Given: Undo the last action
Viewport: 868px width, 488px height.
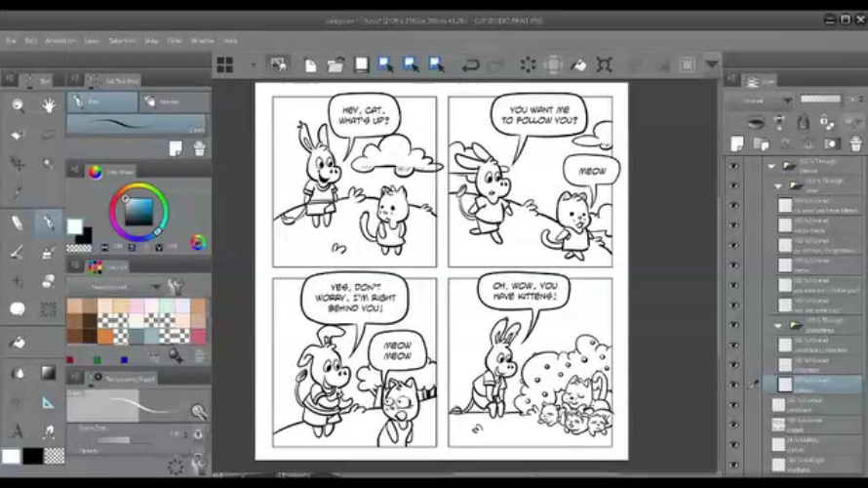Looking at the screenshot, I should 470,64.
